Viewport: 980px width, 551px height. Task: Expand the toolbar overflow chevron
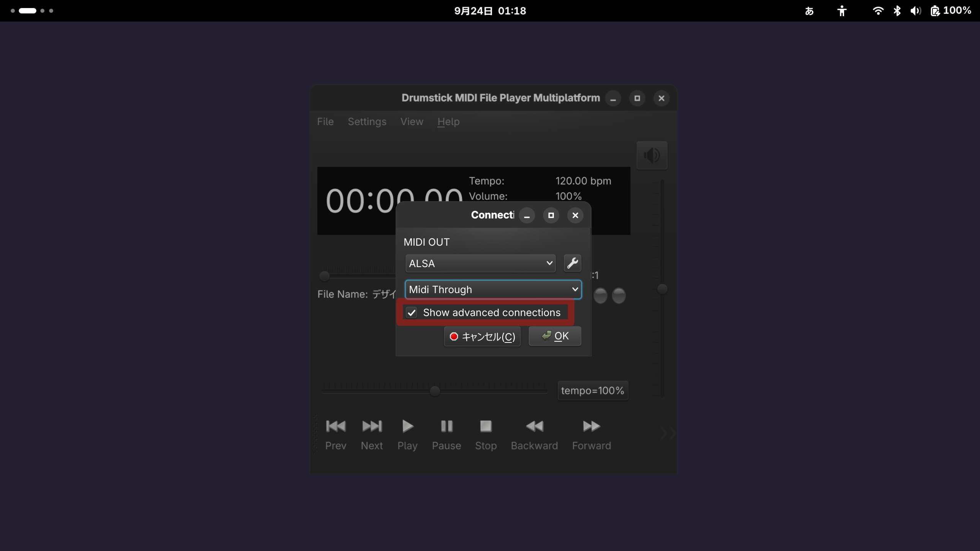pyautogui.click(x=668, y=434)
